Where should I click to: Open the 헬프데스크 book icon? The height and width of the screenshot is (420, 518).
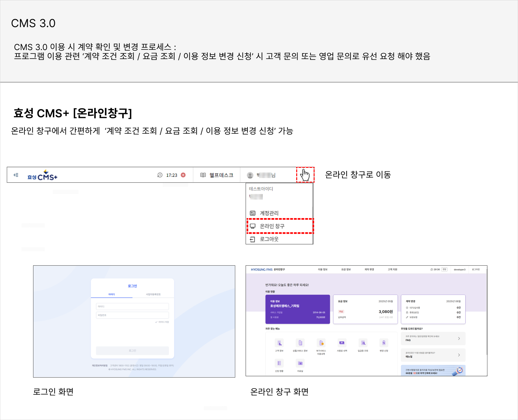(x=203, y=175)
